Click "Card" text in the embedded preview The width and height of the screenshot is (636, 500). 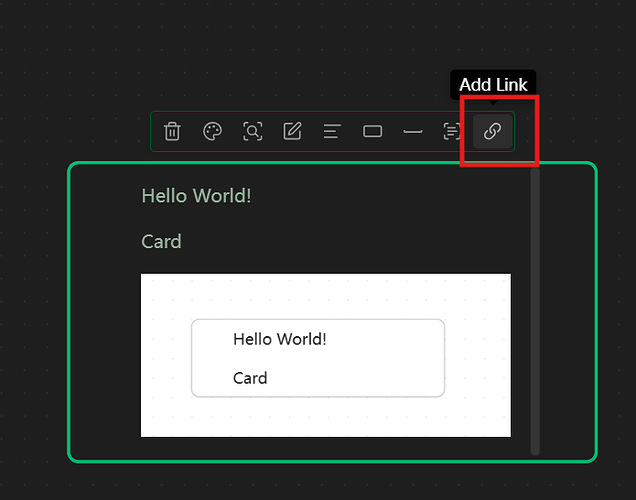250,378
